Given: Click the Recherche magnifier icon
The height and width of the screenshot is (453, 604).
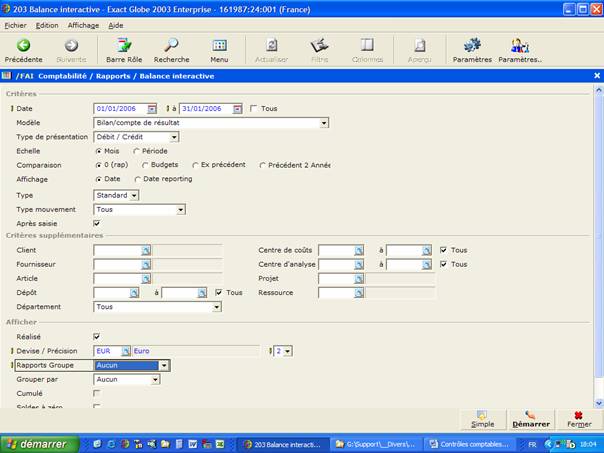Looking at the screenshot, I should [x=171, y=46].
